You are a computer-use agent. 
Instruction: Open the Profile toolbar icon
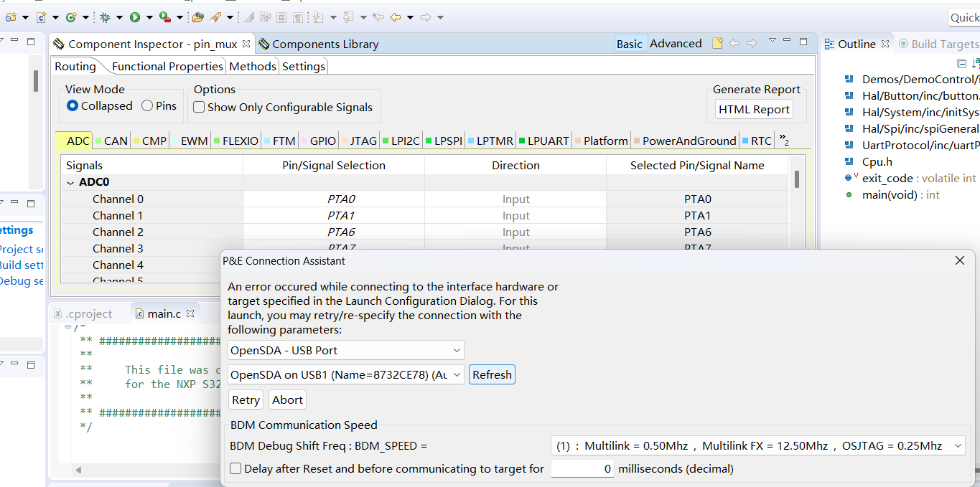click(x=162, y=16)
